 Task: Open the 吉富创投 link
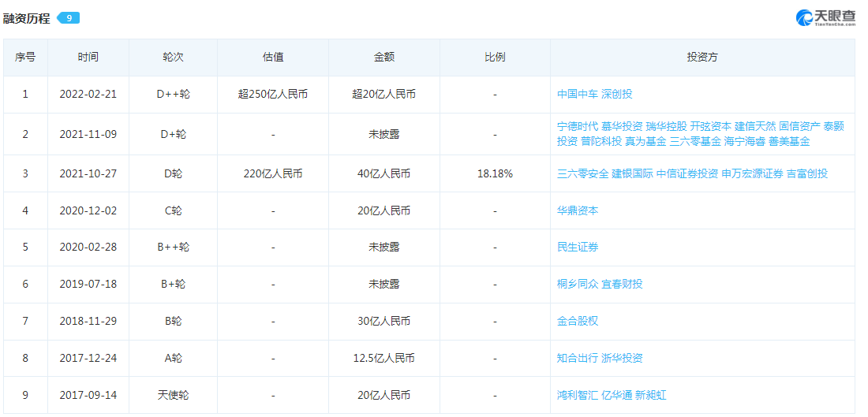[807, 173]
